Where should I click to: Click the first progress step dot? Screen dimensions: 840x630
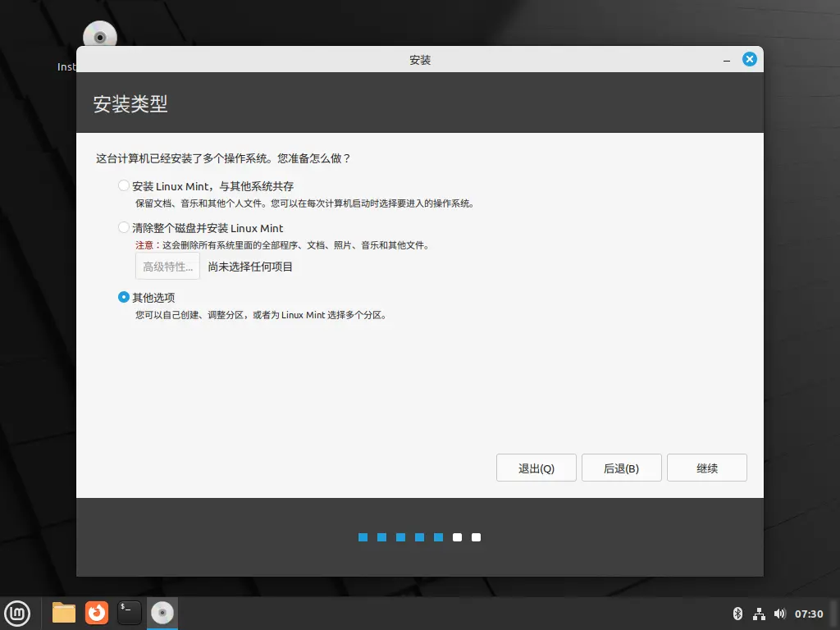click(x=363, y=537)
